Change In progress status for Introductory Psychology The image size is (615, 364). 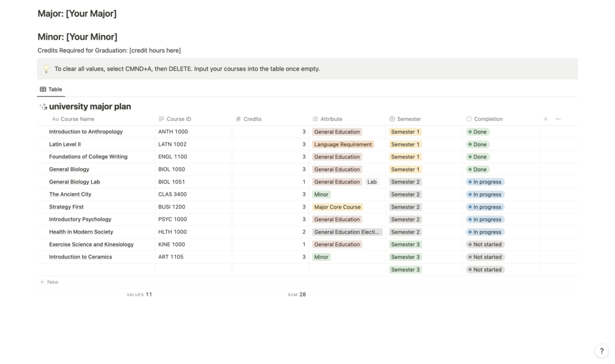pyautogui.click(x=485, y=220)
